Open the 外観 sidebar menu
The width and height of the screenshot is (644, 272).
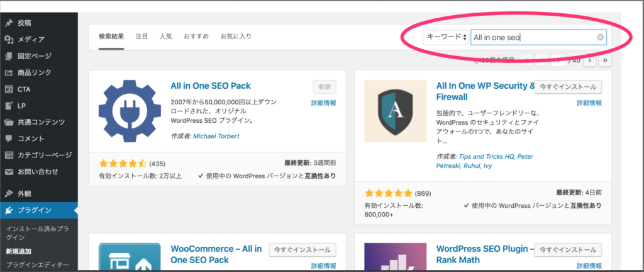pos(26,193)
